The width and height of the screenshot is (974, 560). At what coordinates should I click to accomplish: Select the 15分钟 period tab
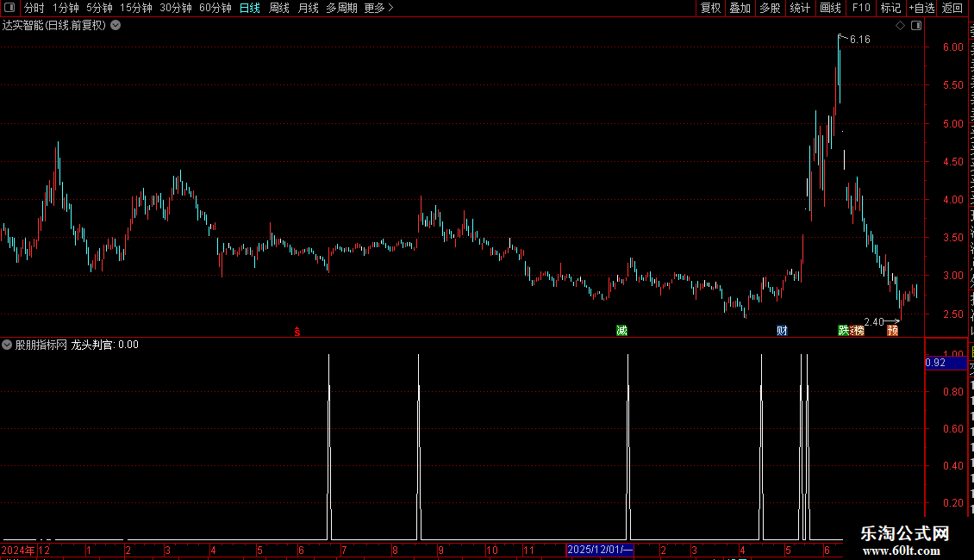136,8
